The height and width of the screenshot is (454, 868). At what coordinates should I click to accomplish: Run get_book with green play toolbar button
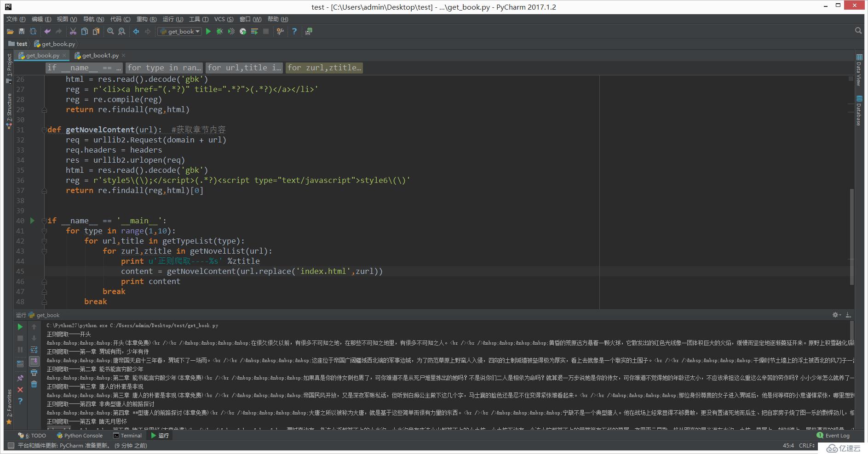[x=208, y=31]
